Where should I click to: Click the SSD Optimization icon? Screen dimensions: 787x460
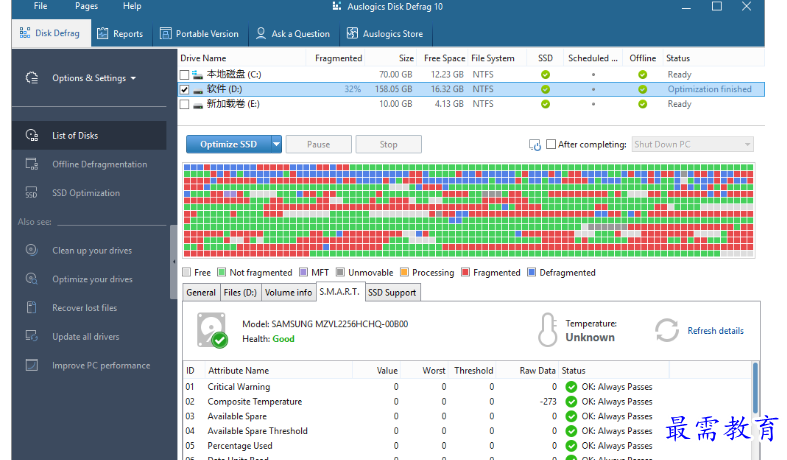click(x=32, y=193)
